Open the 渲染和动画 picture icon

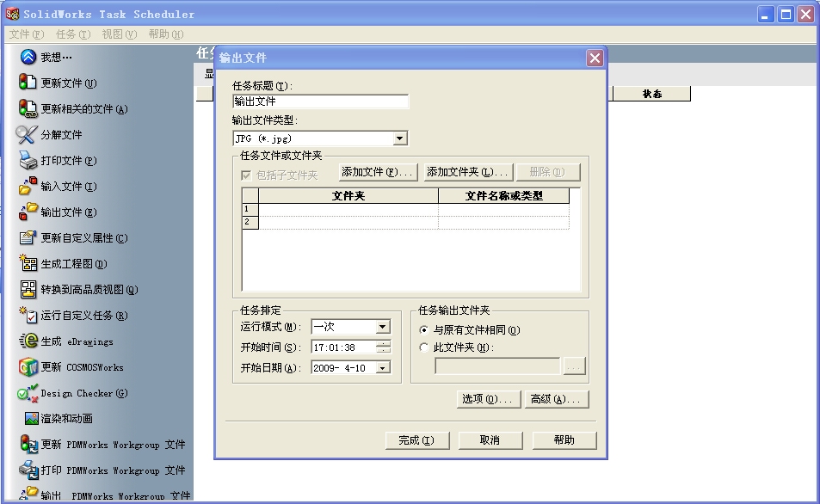(x=32, y=418)
